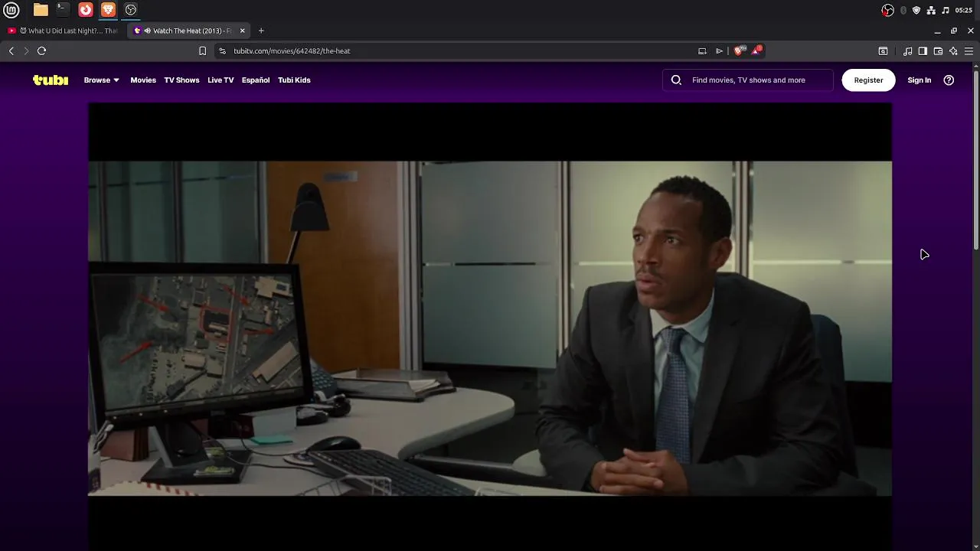Open a new browser tab
This screenshot has width=980, height=551.
tap(261, 31)
